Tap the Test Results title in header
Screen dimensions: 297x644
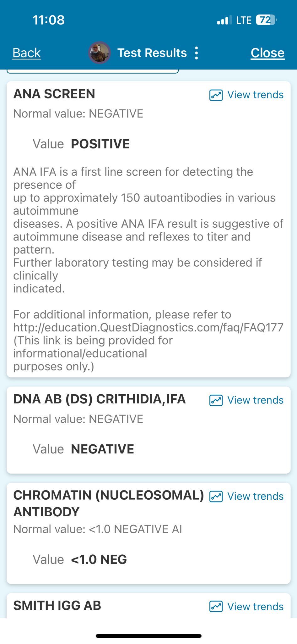(152, 53)
